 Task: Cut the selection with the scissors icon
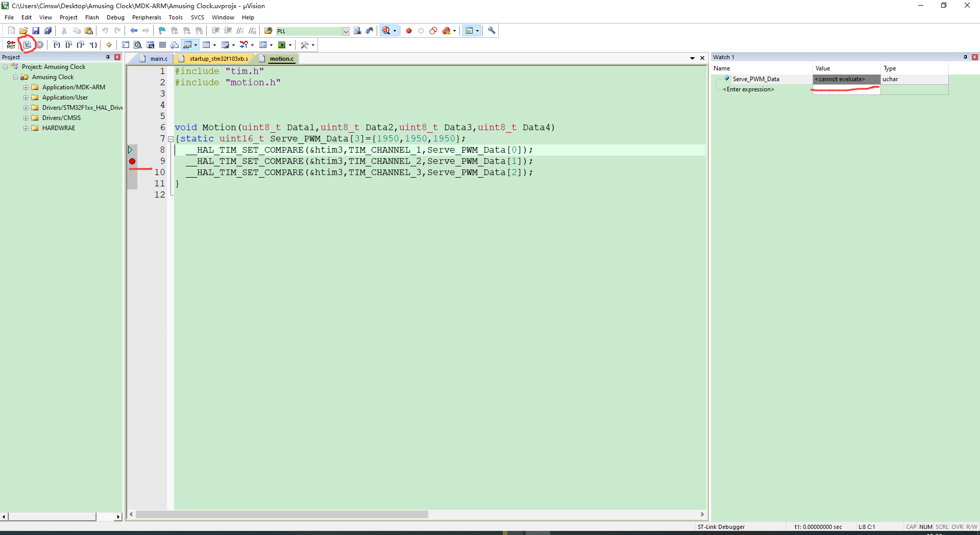pyautogui.click(x=64, y=31)
